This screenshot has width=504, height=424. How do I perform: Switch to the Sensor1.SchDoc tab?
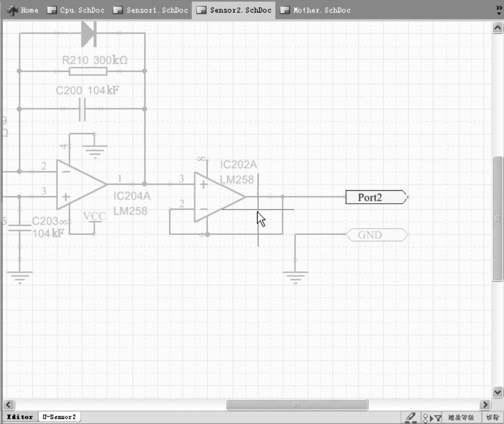coord(150,10)
